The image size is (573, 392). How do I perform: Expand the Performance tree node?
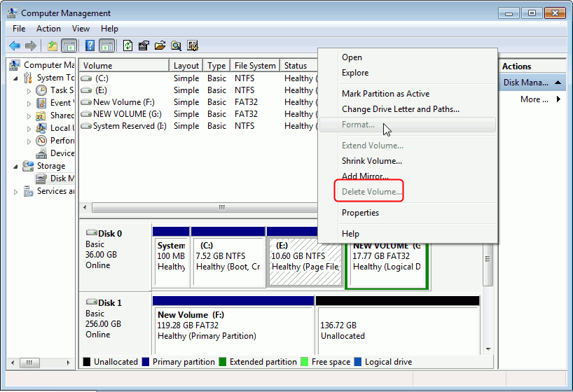pos(29,141)
